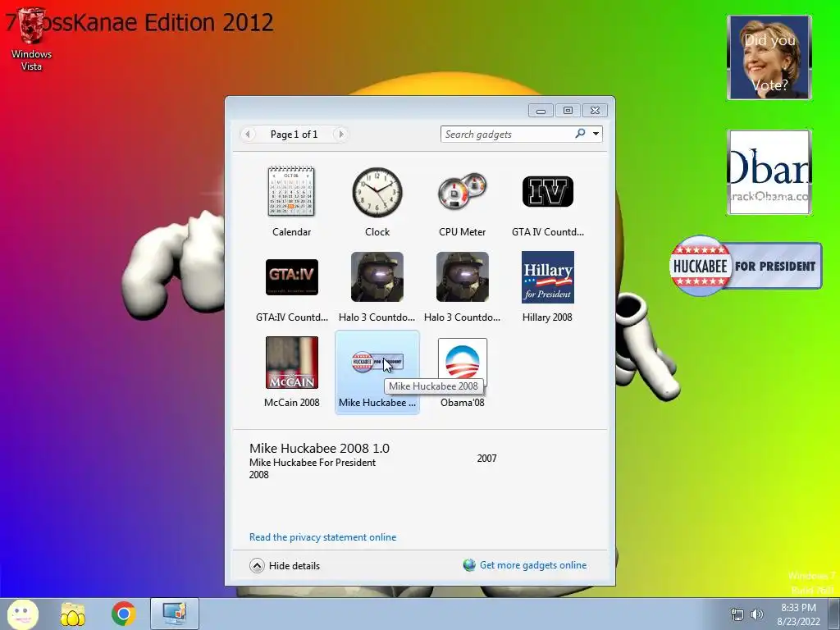Maximize the gadget gallery window

(x=568, y=111)
